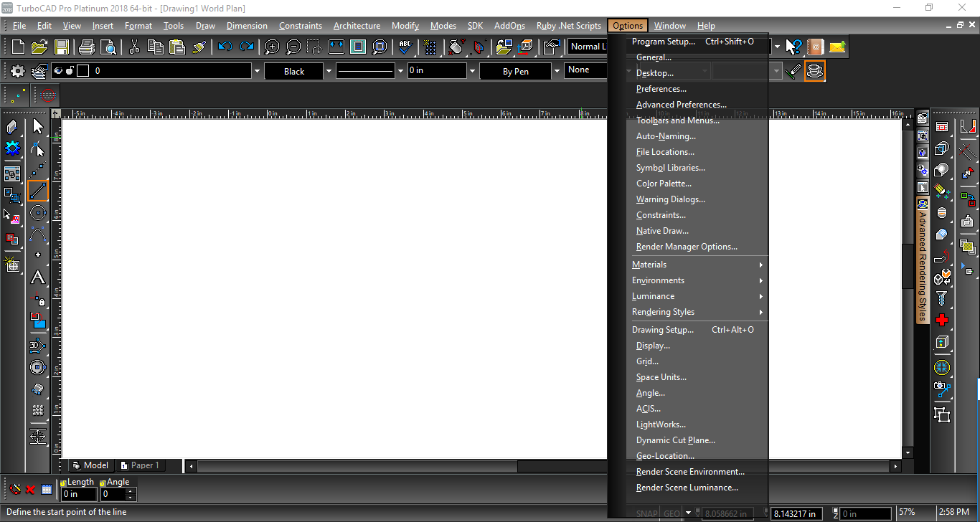Cut selection with scissors icon
Image resolution: width=980 pixels, height=522 pixels.
(x=134, y=47)
